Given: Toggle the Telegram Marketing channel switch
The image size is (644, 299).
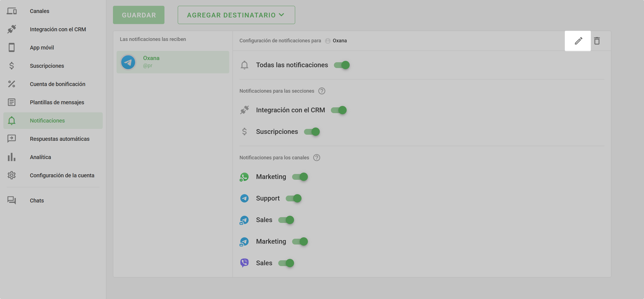Looking at the screenshot, I should tap(300, 241).
